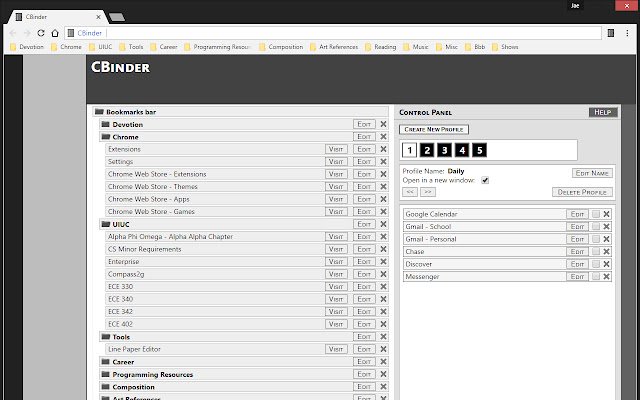Click the Edit Name button

(592, 173)
